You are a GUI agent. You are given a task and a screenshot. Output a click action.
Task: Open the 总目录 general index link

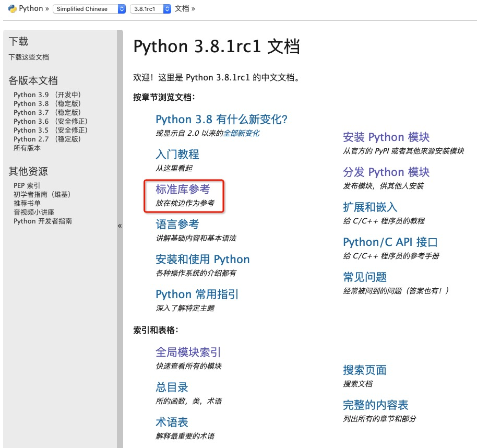tap(172, 387)
